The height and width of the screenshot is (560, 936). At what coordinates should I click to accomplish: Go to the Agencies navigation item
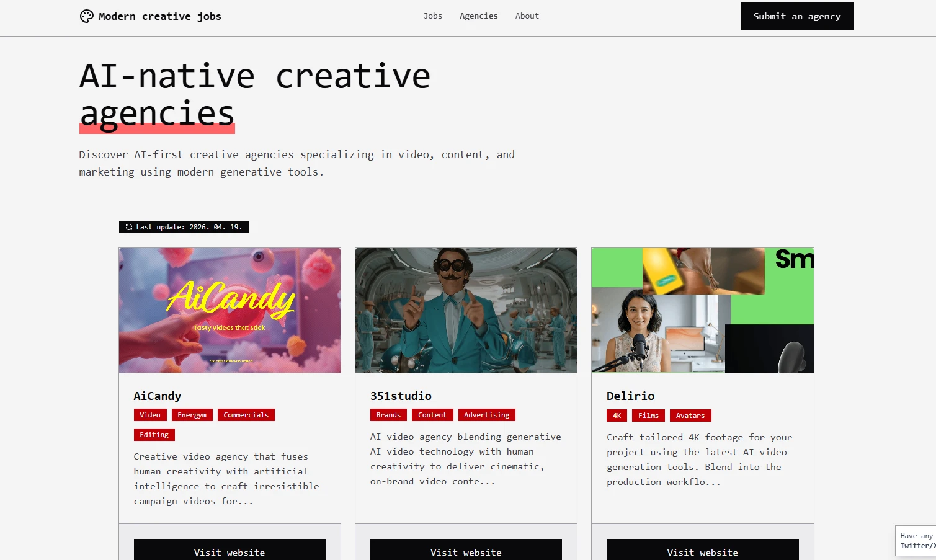(x=478, y=16)
